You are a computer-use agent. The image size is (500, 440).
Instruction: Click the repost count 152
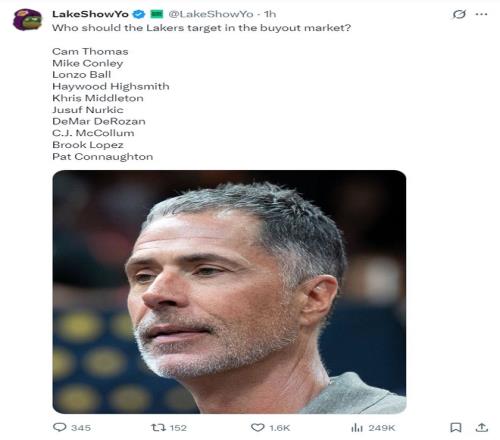click(178, 428)
